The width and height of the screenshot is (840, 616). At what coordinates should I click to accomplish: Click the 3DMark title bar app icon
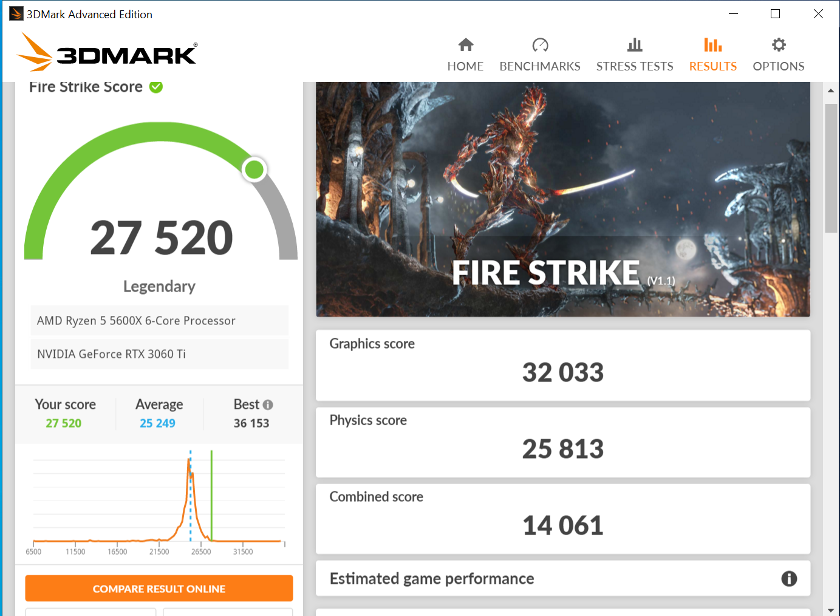pos(16,14)
